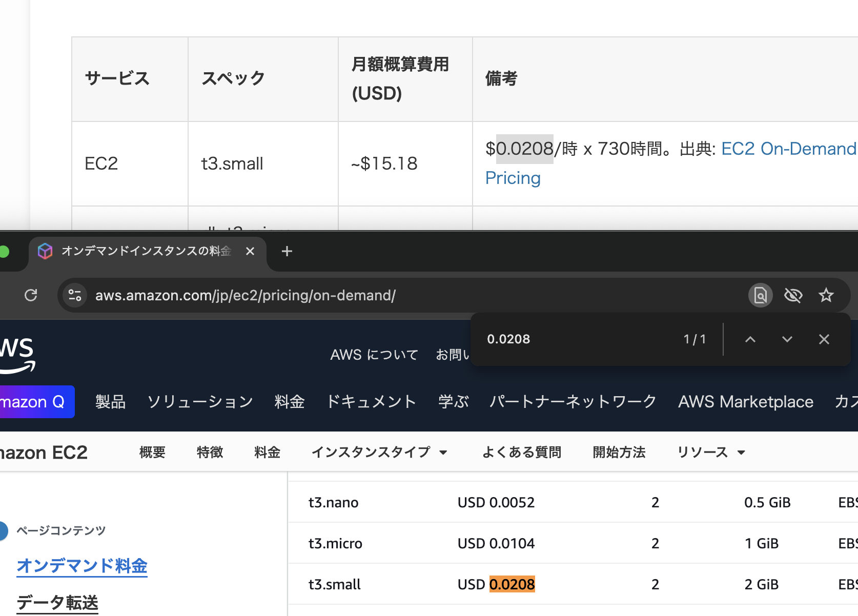The width and height of the screenshot is (858, 616).
Task: Open the EC2 特徴 tab
Action: (x=210, y=452)
